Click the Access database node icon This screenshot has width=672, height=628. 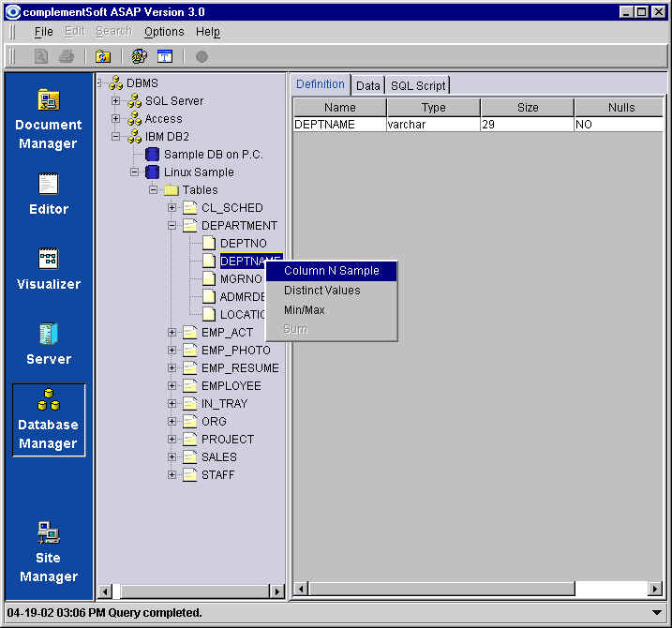coord(135,118)
